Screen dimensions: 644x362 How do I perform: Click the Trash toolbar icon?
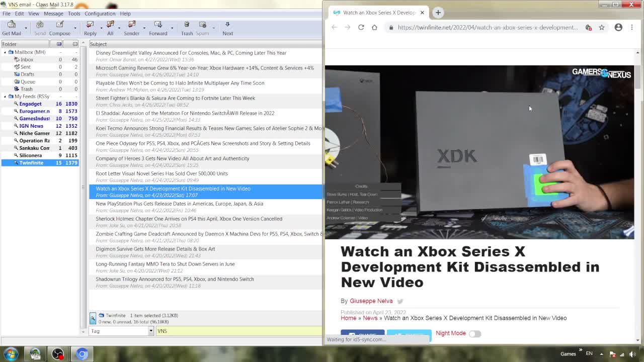pos(187,28)
